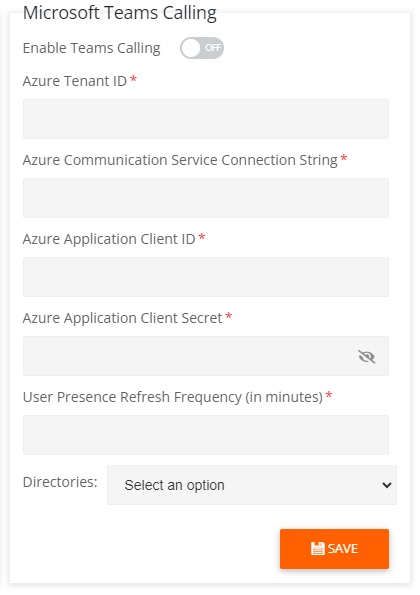Click the 'Directories:' label
Viewport: 420px width, 595px height.
point(60,482)
